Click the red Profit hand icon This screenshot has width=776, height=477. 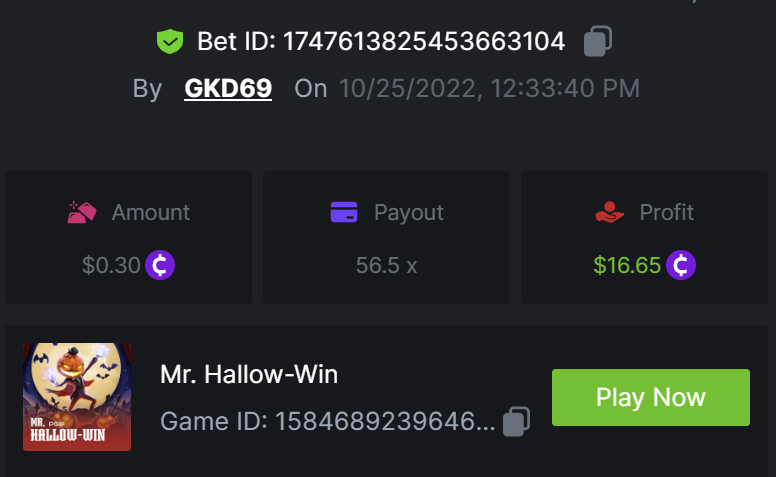pos(609,212)
